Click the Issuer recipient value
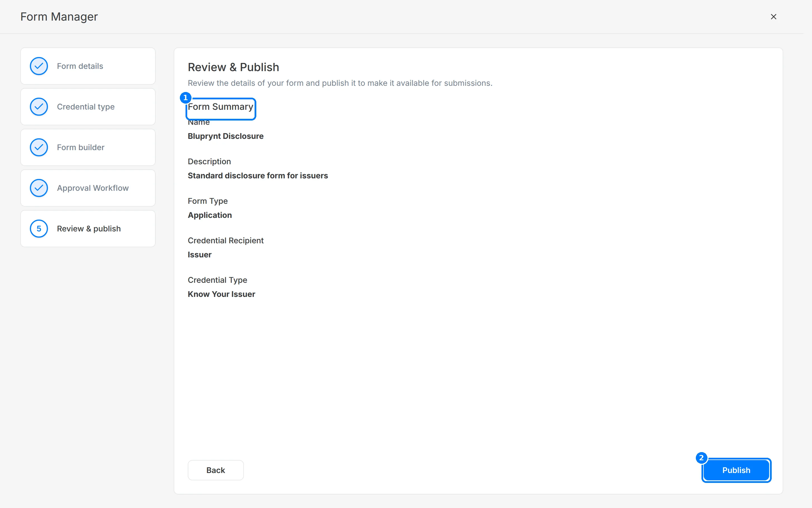Viewport: 812px width, 508px height. tap(199, 254)
